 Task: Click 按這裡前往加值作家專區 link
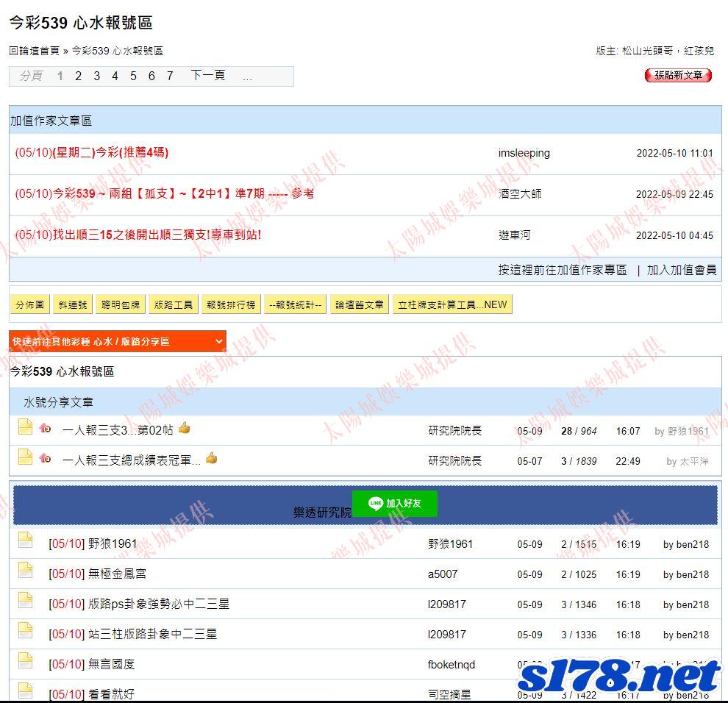(563, 270)
